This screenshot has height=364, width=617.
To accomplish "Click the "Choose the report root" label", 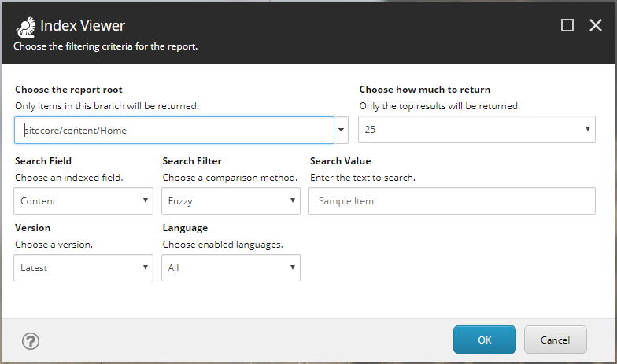I will tap(68, 90).
